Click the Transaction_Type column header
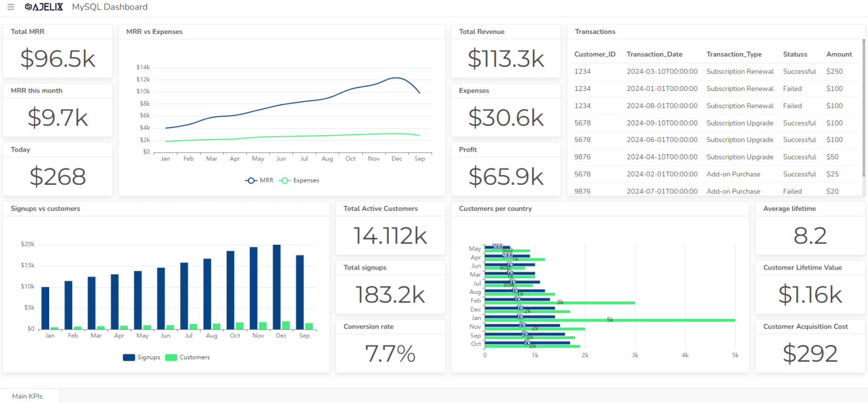 coord(734,54)
